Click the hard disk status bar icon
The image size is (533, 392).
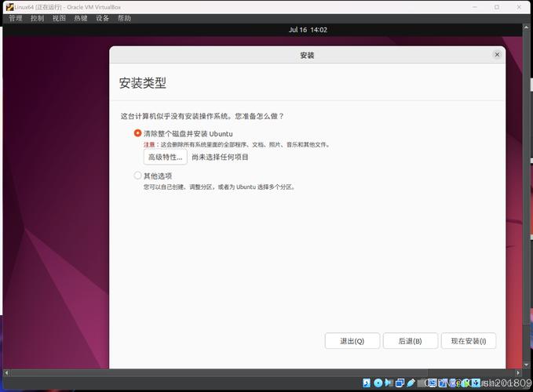point(367,383)
